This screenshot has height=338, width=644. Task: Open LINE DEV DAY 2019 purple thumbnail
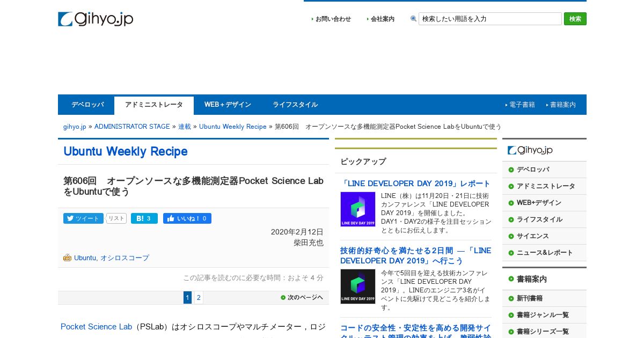click(358, 209)
